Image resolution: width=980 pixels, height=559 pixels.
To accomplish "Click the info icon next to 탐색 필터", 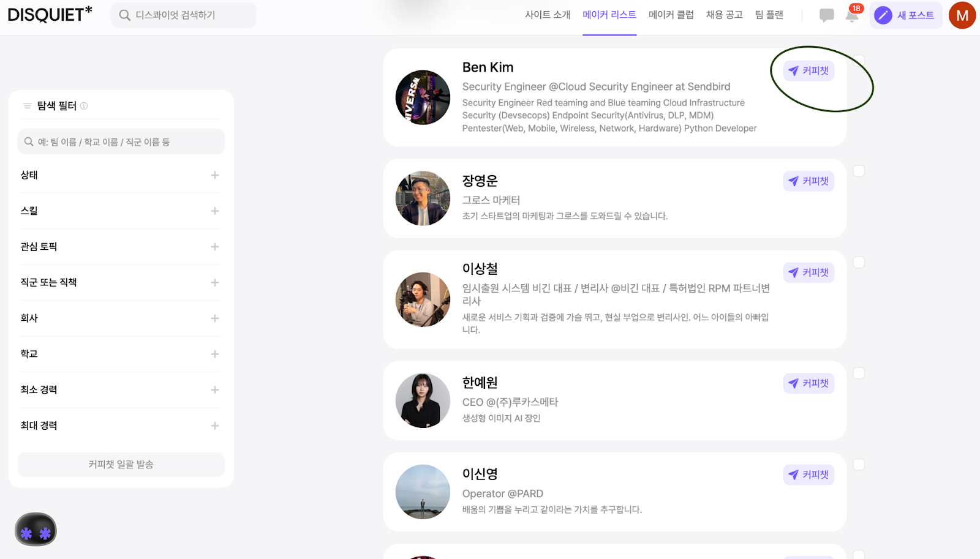I will tap(84, 106).
